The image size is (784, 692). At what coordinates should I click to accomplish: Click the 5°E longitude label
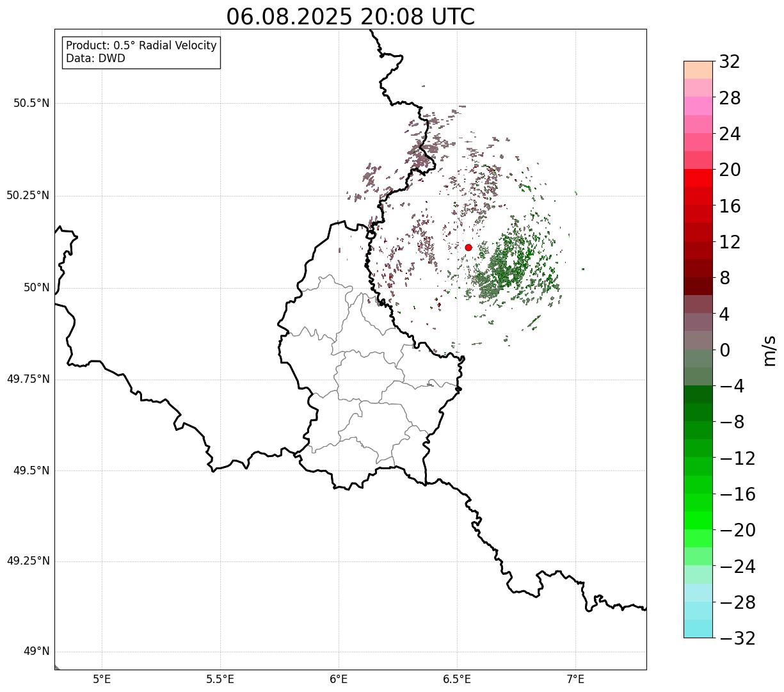click(x=102, y=679)
